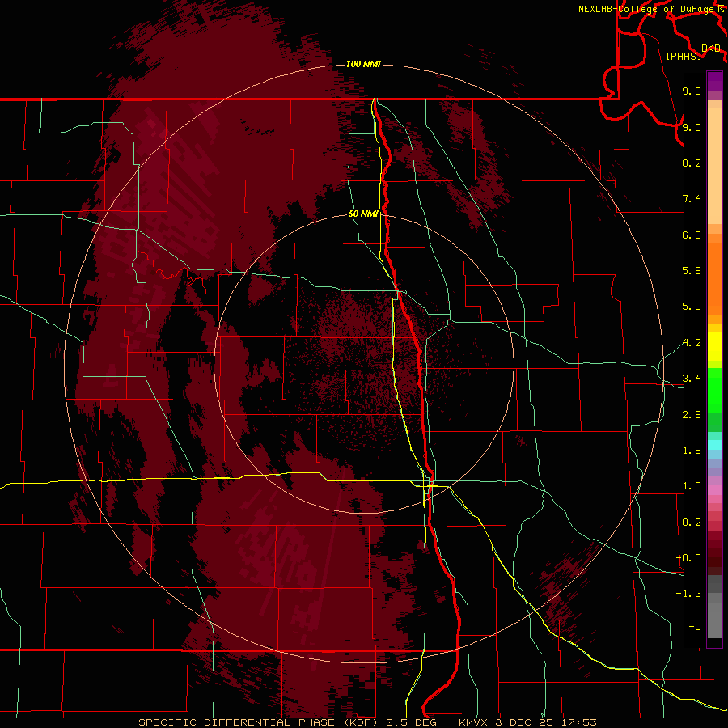
Task: Pick the cyan segment of the color bar
Action: click(x=714, y=445)
